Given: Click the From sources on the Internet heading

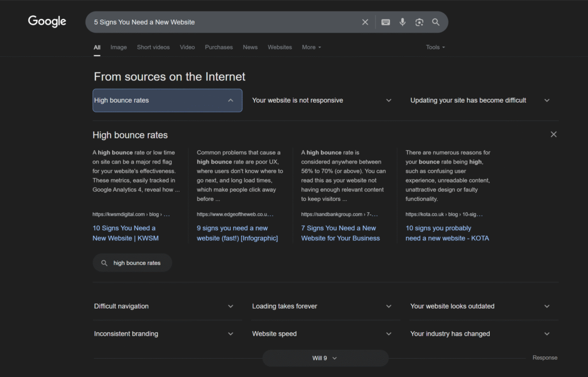Looking at the screenshot, I should point(169,76).
